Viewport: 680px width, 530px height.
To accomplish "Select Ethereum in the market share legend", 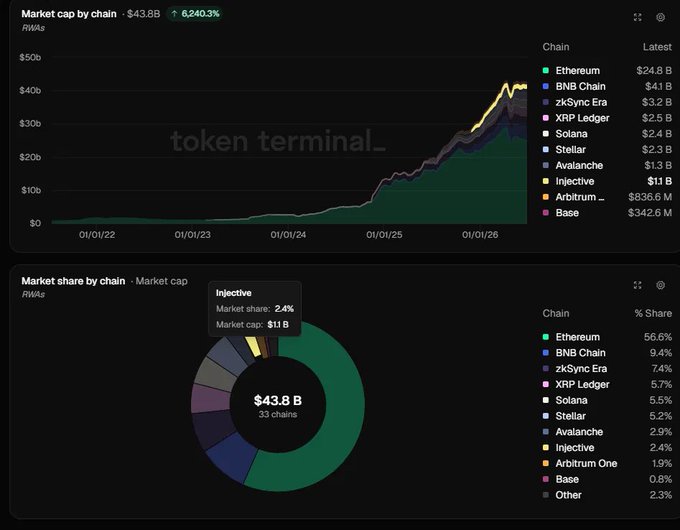I will [x=577, y=337].
